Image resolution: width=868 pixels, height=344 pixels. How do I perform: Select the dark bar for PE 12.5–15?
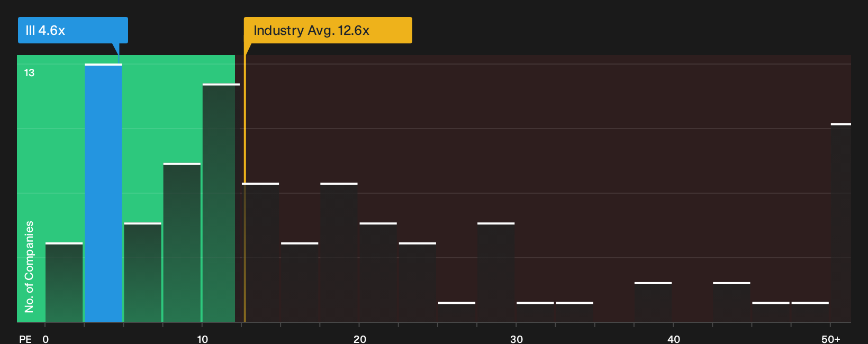pos(260,252)
